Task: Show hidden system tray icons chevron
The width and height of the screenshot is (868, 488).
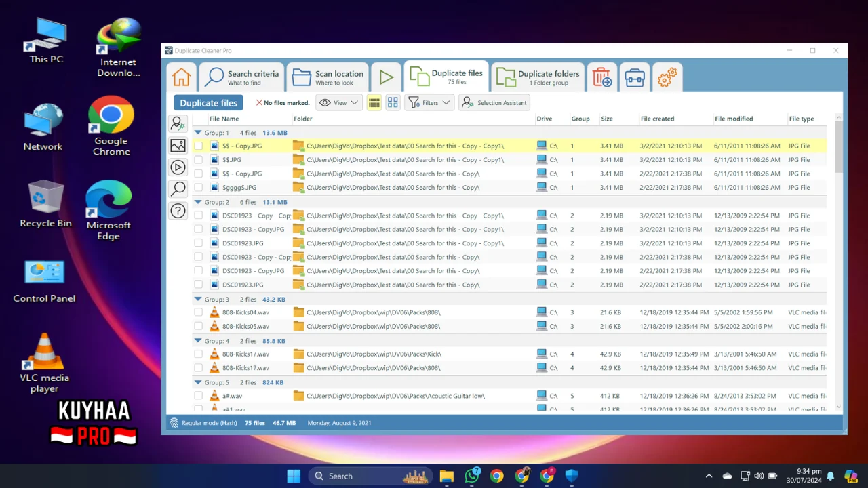Action: 709,476
